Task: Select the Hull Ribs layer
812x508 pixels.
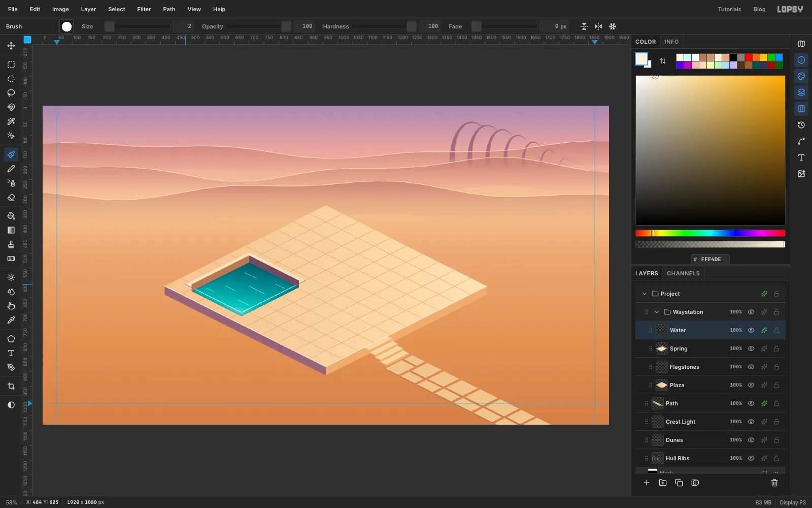Action: (x=710, y=458)
